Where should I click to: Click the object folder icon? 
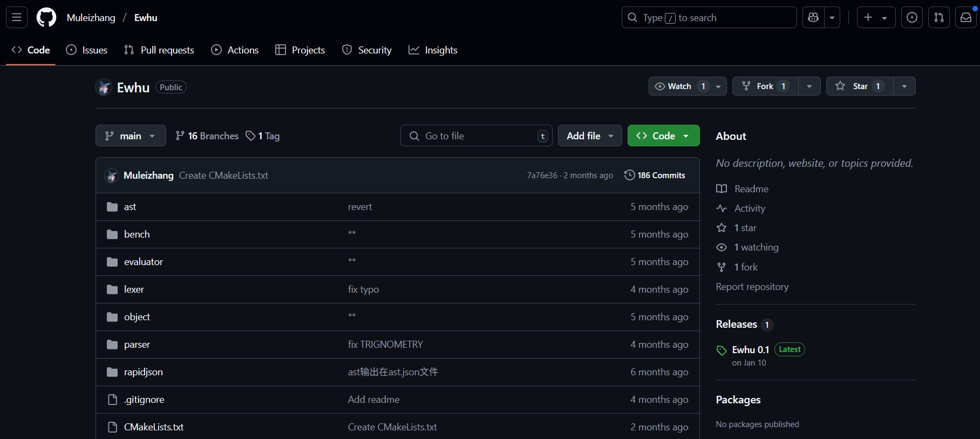(112, 317)
